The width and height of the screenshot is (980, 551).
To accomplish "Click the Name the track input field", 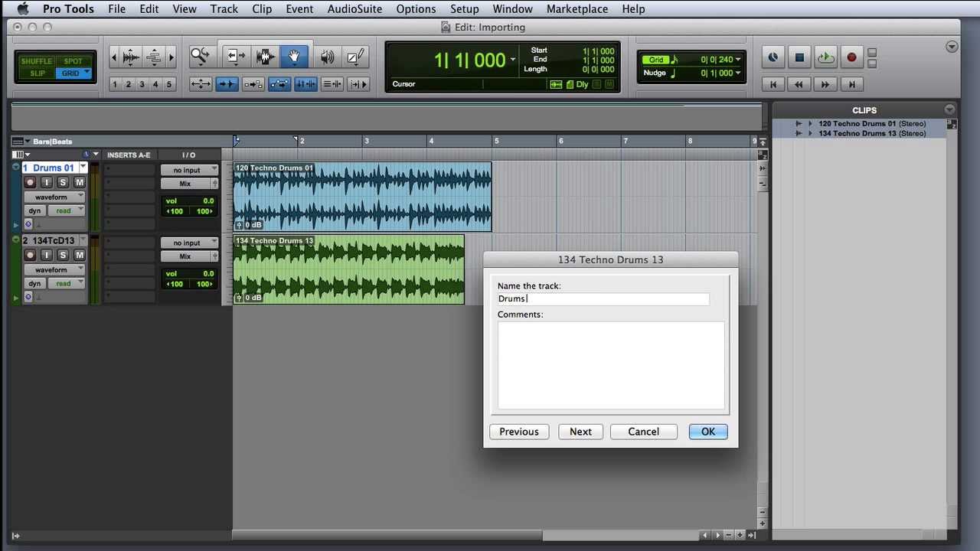I will [603, 299].
